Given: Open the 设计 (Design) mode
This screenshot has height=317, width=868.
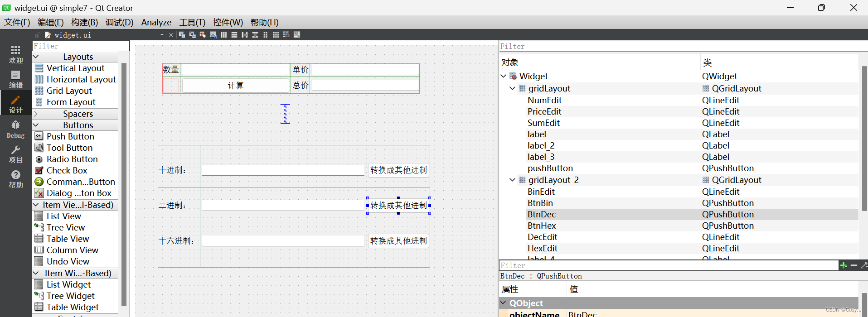Looking at the screenshot, I should click(16, 104).
